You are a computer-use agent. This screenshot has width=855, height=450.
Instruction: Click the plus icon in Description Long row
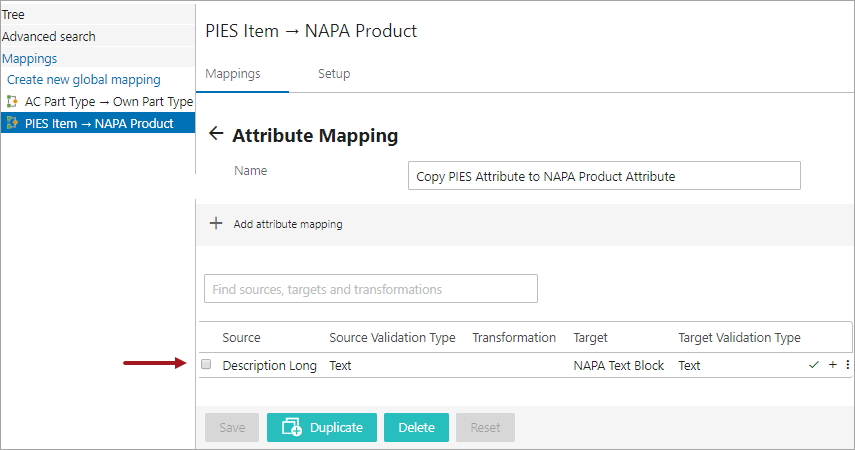[x=833, y=365]
